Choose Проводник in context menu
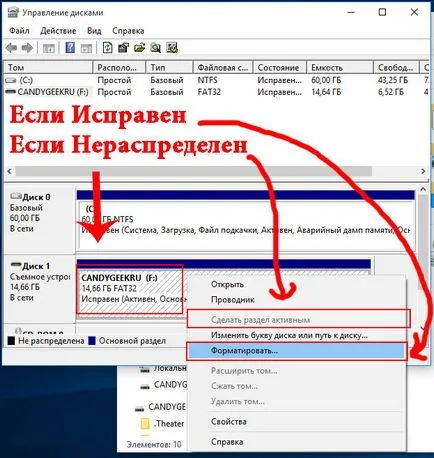The width and height of the screenshot is (434, 458). tap(233, 300)
